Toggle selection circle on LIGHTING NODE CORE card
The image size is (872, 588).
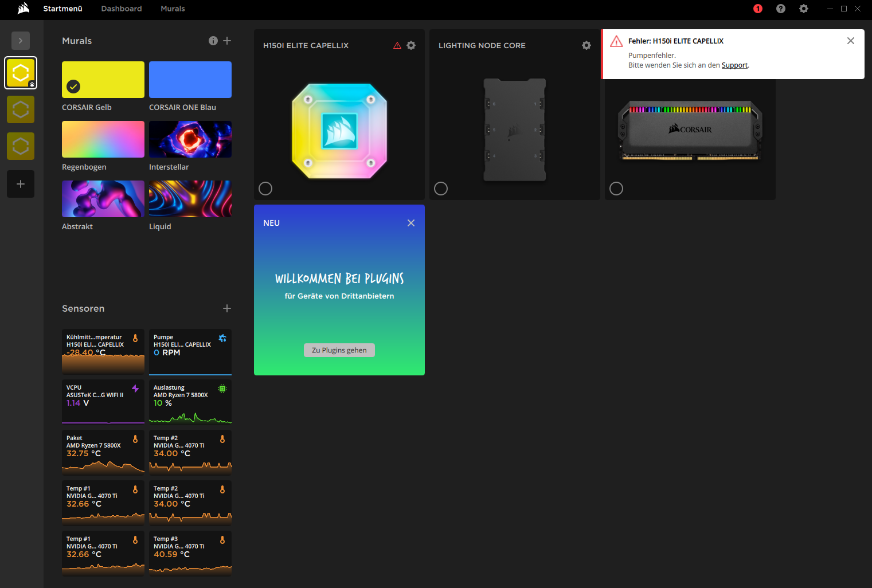tap(441, 189)
